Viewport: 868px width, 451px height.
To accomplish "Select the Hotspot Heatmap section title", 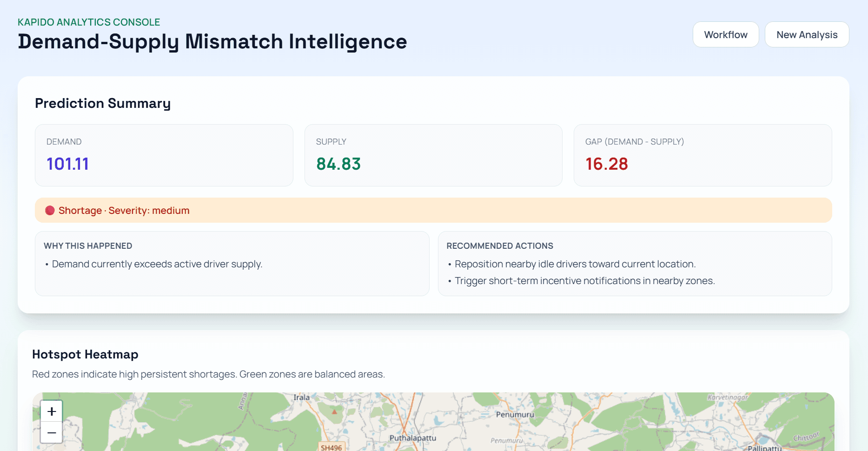I will [x=85, y=354].
